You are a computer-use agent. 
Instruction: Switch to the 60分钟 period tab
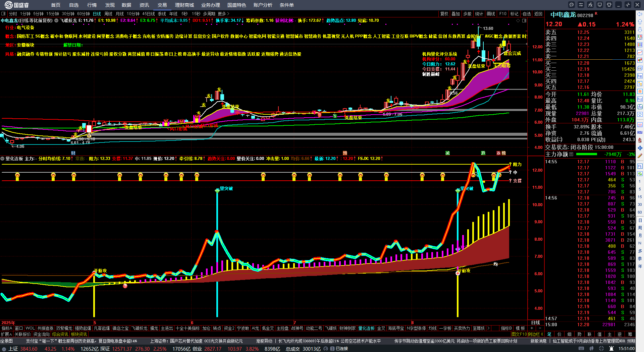[84, 14]
